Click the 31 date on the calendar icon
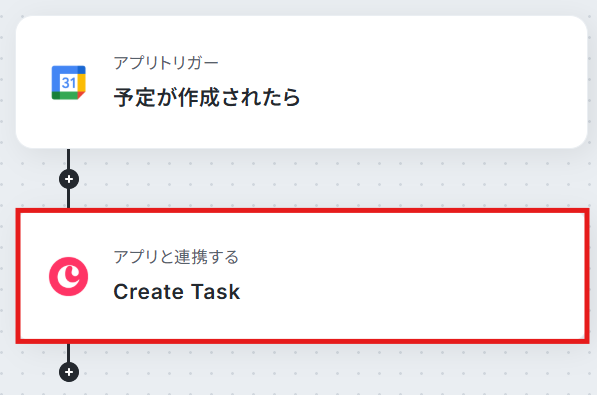Image resolution: width=597 pixels, height=395 pixels. point(69,83)
